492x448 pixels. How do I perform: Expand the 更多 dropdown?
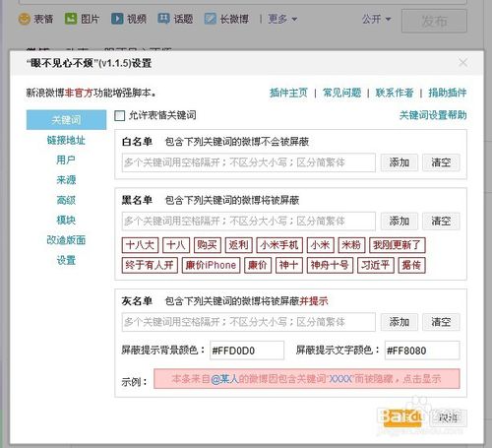pyautogui.click(x=282, y=19)
